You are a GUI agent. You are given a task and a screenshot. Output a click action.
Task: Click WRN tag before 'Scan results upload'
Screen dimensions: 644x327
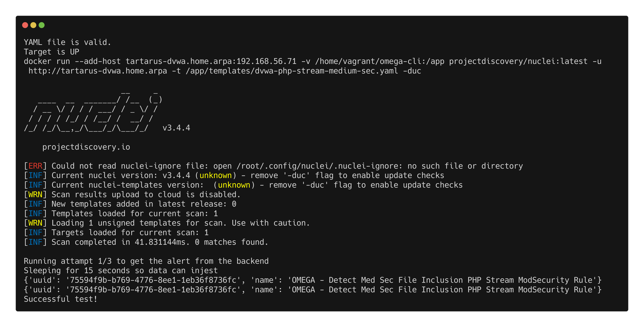click(x=35, y=194)
